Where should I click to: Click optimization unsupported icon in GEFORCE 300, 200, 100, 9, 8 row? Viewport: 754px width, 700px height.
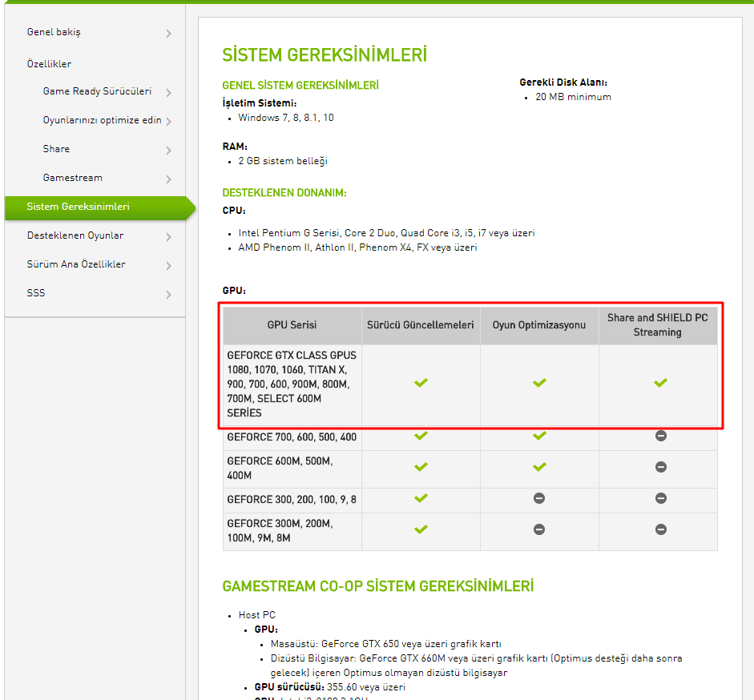tap(539, 498)
